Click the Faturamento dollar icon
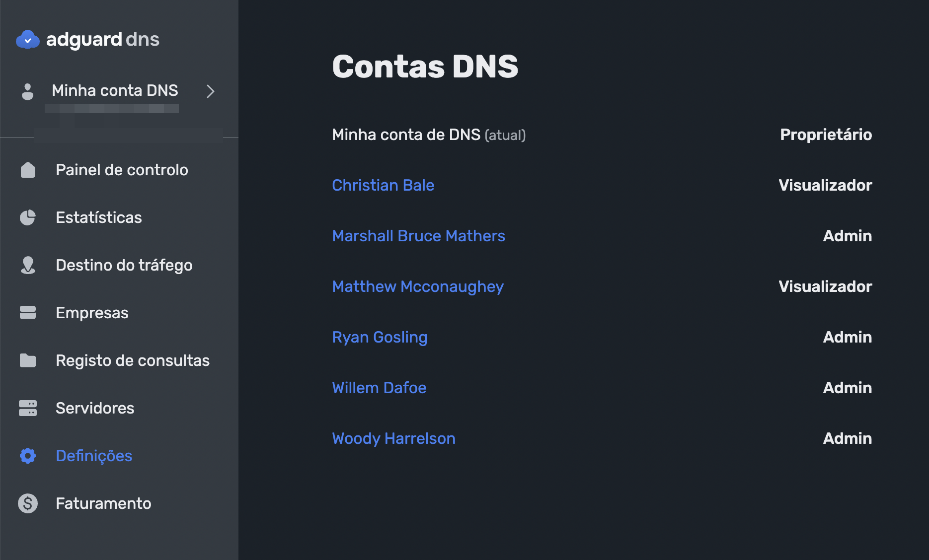Image resolution: width=929 pixels, height=560 pixels. (28, 503)
